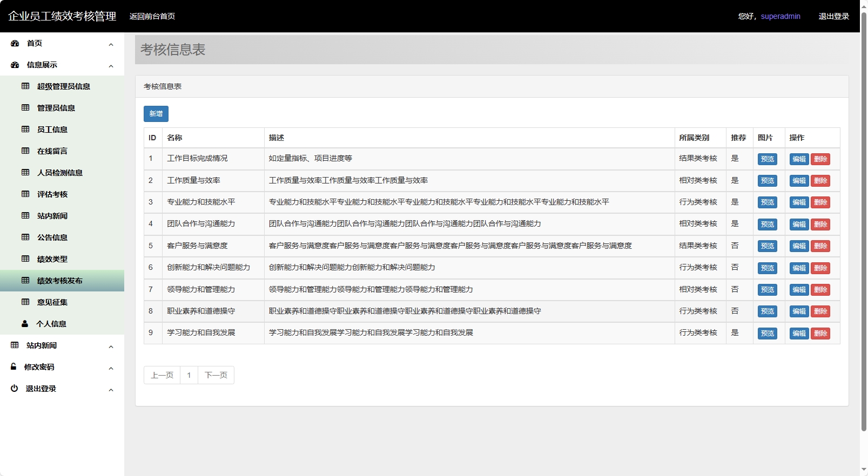Open 在线留言 menu item
The width and height of the screenshot is (868, 476).
(x=62, y=151)
